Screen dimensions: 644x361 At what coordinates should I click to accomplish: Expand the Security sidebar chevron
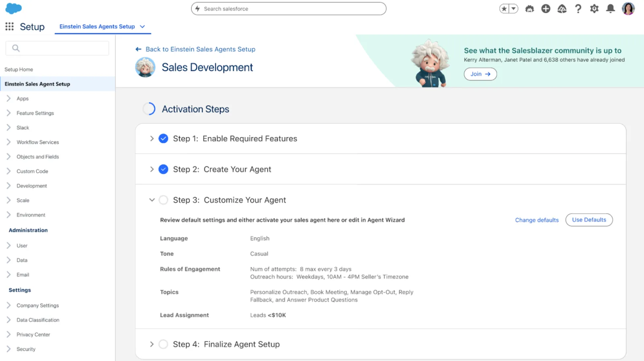point(8,349)
